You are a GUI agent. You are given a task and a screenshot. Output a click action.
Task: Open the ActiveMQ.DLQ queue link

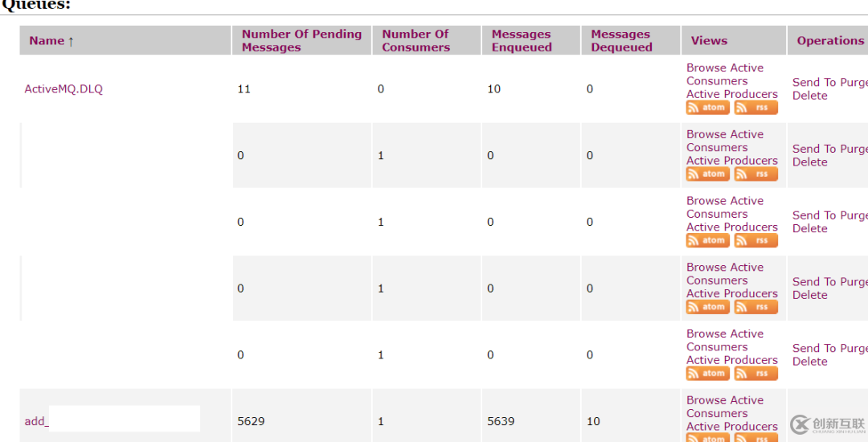(x=63, y=89)
